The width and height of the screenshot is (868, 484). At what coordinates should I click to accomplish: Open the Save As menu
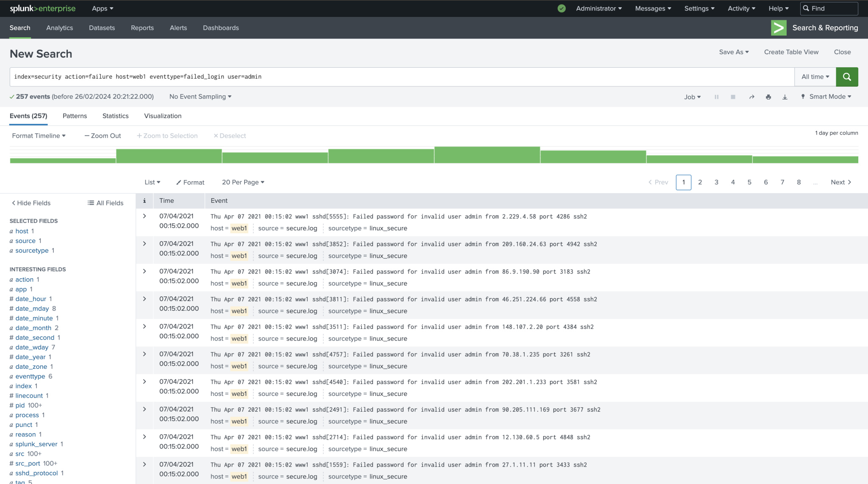734,52
